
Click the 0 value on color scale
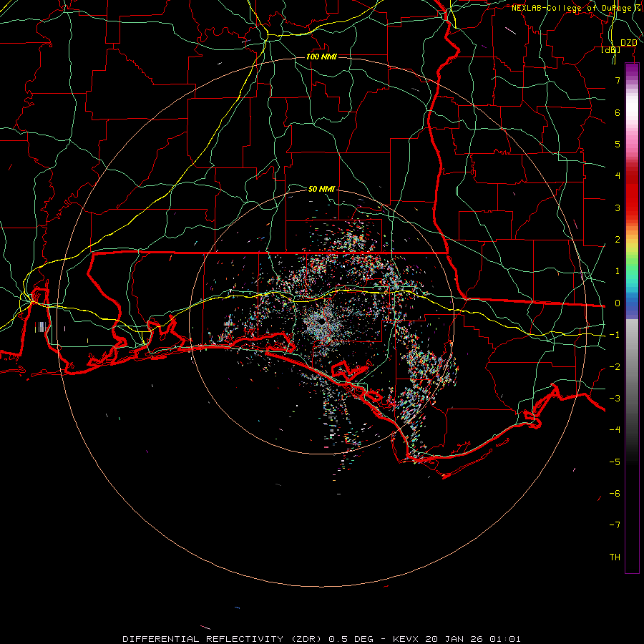click(618, 303)
